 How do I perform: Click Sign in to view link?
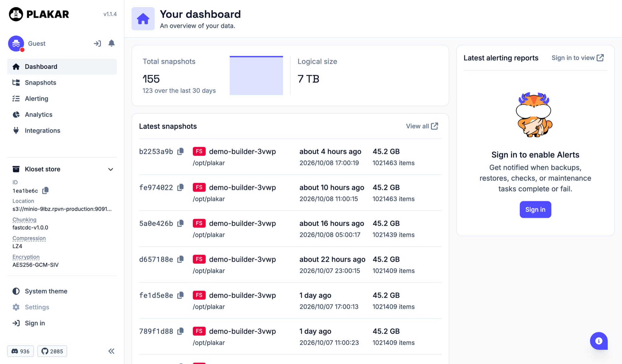point(578,58)
